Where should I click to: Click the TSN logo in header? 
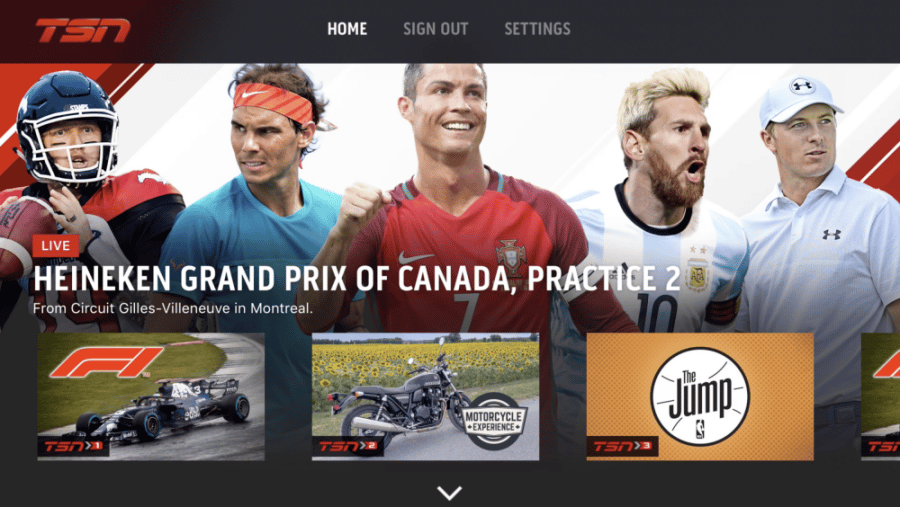pyautogui.click(x=83, y=30)
